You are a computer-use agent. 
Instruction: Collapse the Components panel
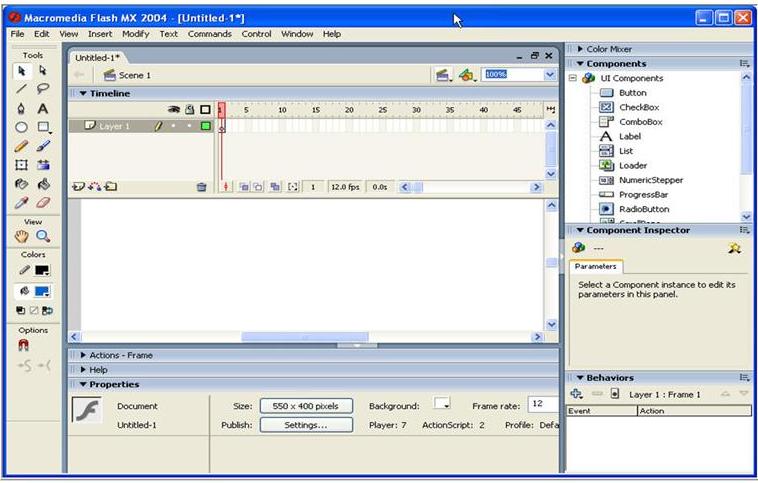click(x=580, y=63)
